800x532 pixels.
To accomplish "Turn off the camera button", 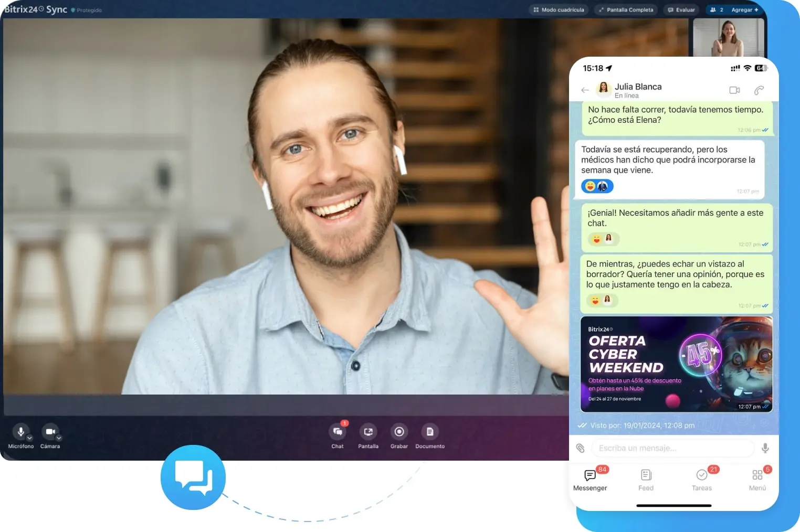I will [50, 431].
